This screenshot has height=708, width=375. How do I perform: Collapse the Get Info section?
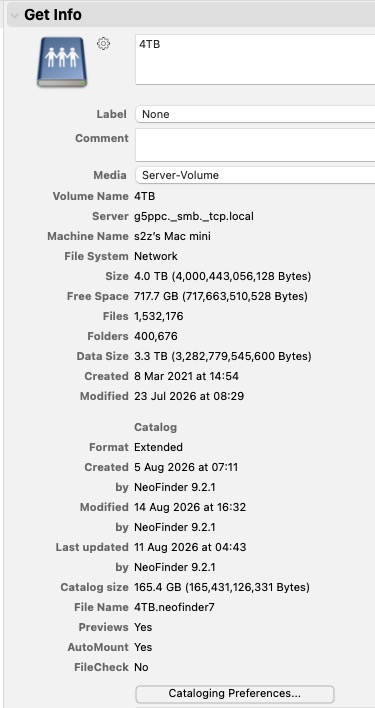click(14, 15)
